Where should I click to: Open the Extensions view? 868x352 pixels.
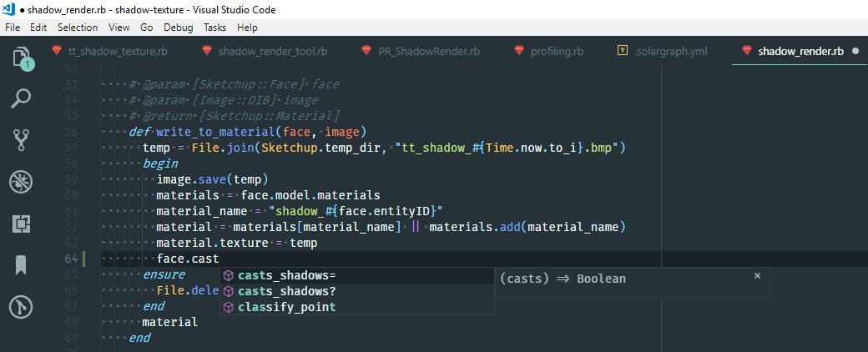click(21, 224)
